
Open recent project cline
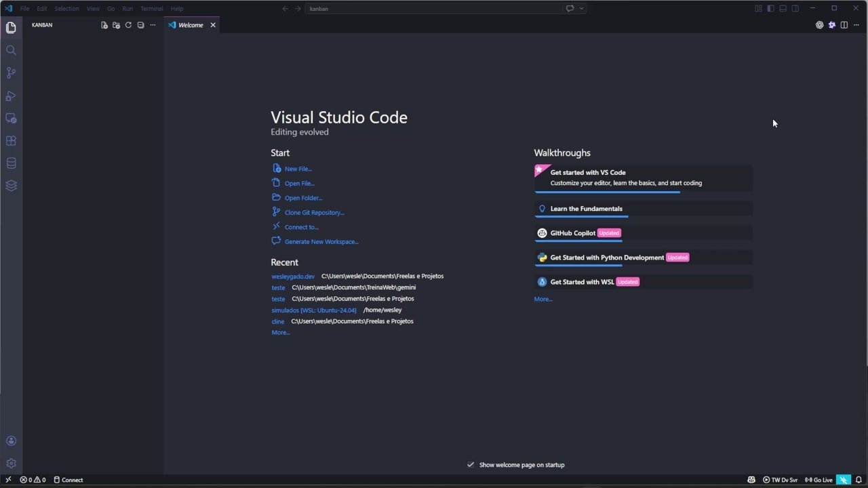coord(278,321)
